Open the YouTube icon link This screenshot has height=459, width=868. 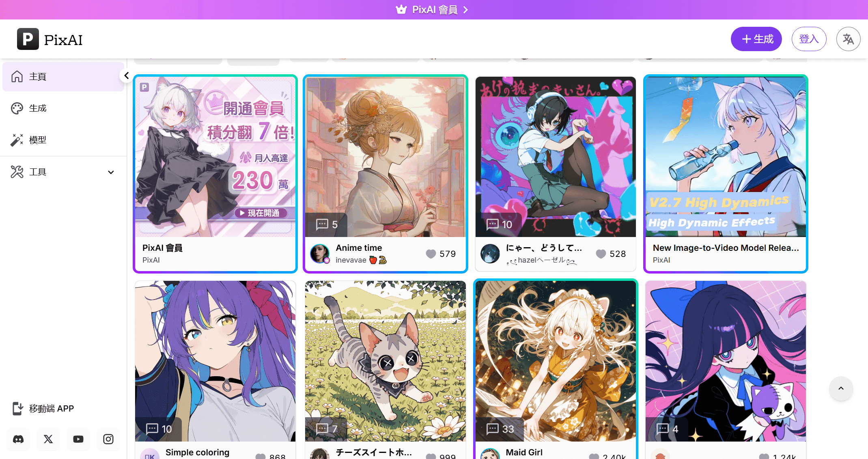point(78,439)
